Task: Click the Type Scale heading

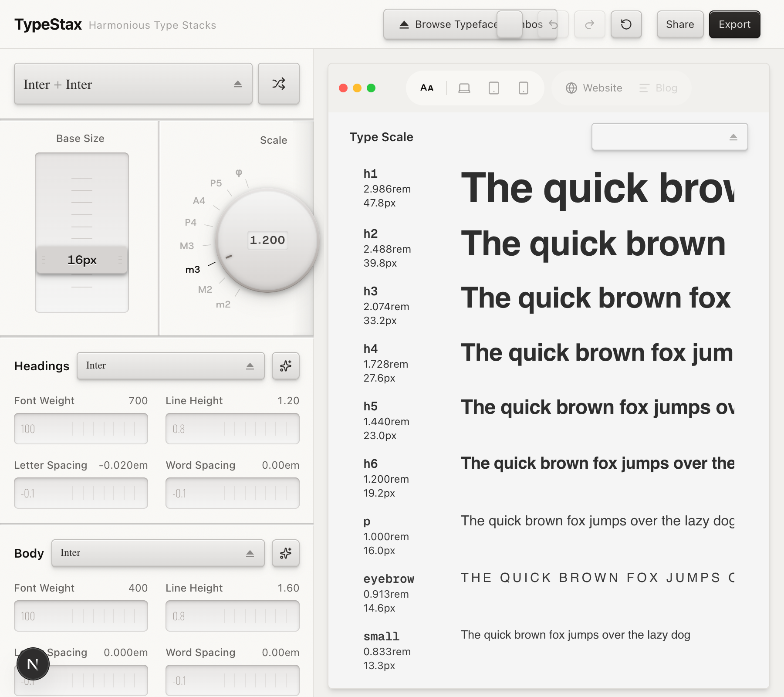Action: (382, 137)
